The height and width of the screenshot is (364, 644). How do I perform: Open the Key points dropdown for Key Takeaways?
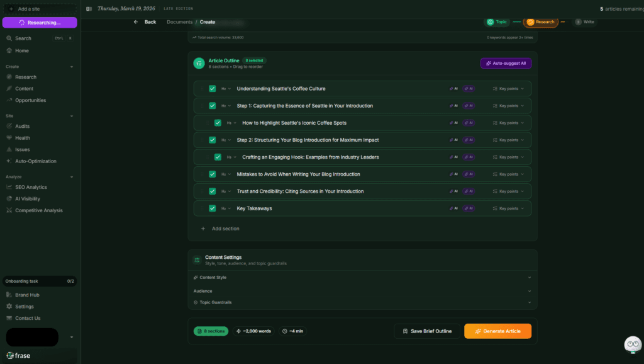(508, 208)
